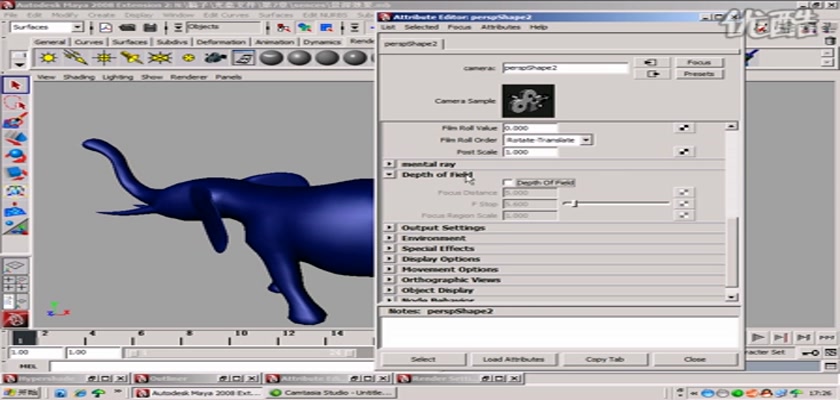Activate the Move tool

pos(16,138)
